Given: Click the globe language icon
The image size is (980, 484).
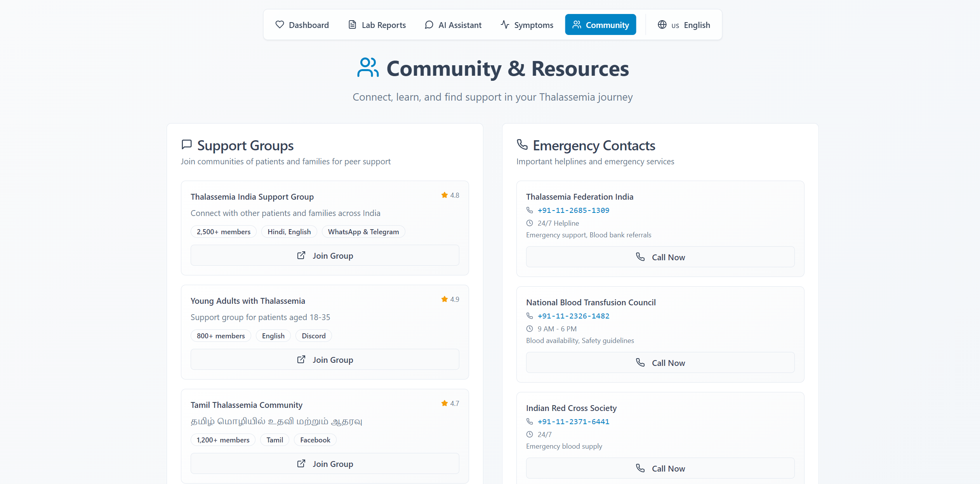Looking at the screenshot, I should click(x=662, y=25).
